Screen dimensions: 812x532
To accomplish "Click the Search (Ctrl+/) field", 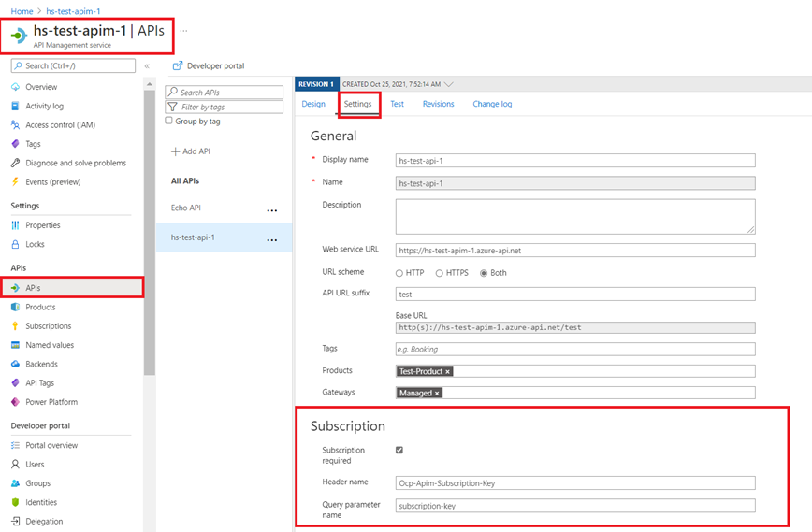I will coord(73,65).
